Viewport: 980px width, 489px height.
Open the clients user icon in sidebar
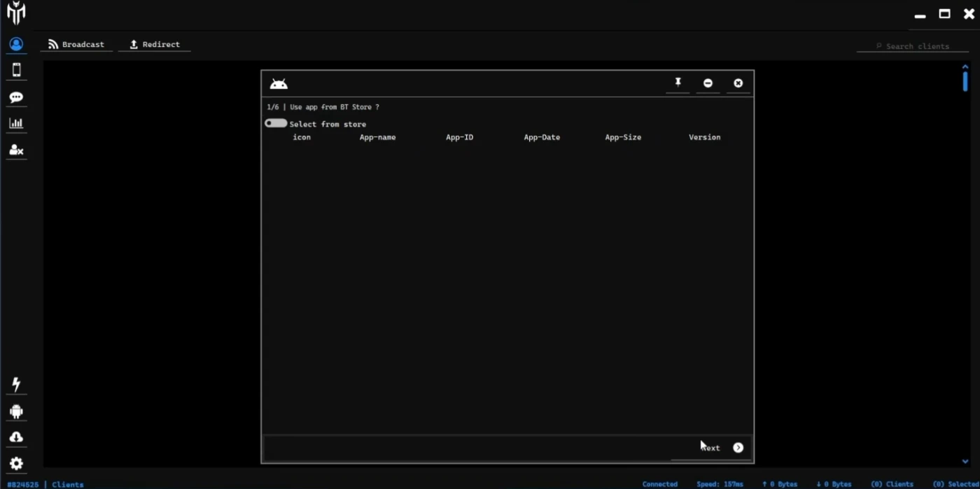(16, 45)
